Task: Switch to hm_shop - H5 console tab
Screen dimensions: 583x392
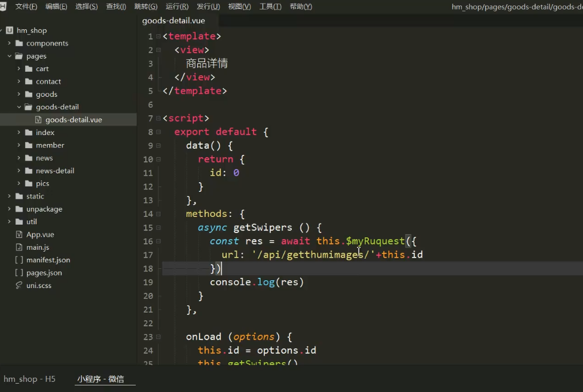Action: point(29,379)
